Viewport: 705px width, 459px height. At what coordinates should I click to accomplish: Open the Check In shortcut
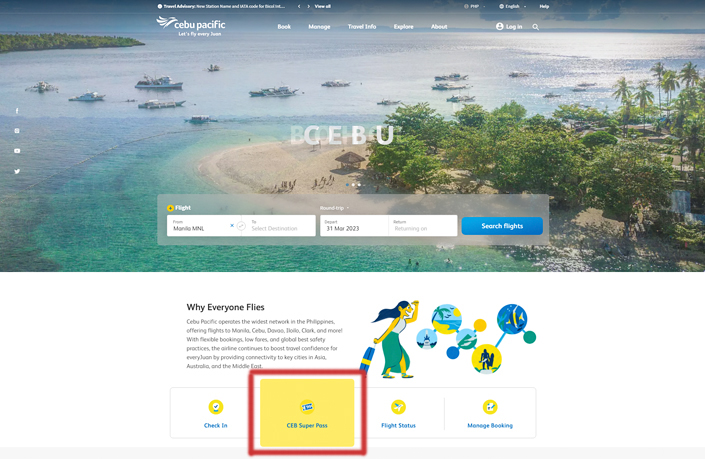pos(216,413)
